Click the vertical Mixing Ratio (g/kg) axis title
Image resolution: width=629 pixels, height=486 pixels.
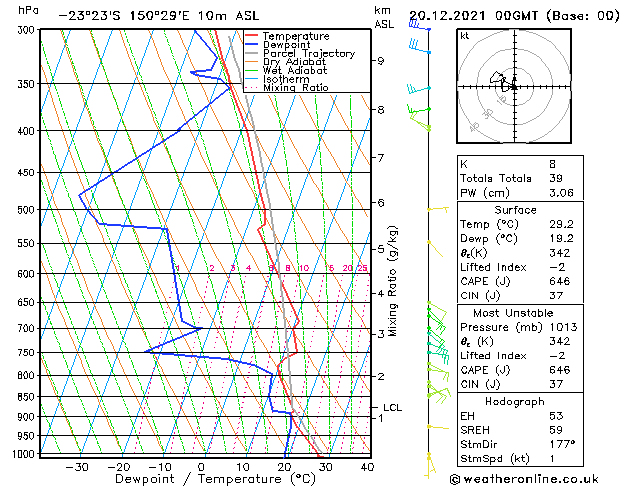[392, 281]
